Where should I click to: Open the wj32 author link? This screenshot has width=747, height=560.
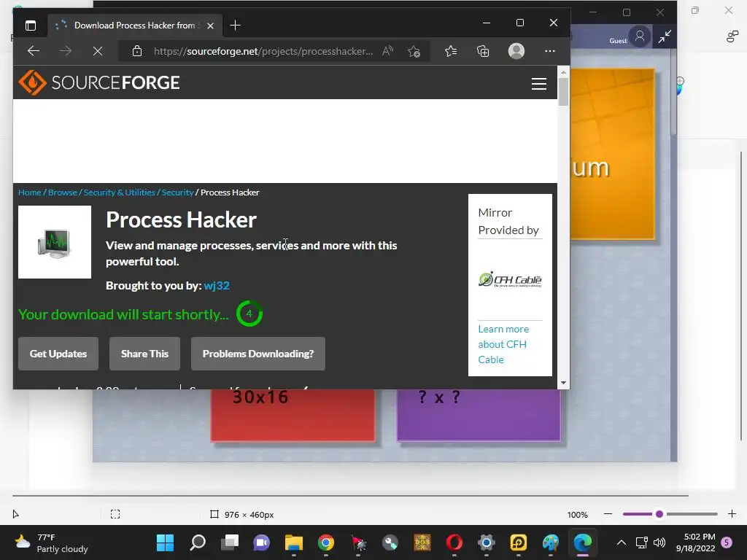click(217, 285)
